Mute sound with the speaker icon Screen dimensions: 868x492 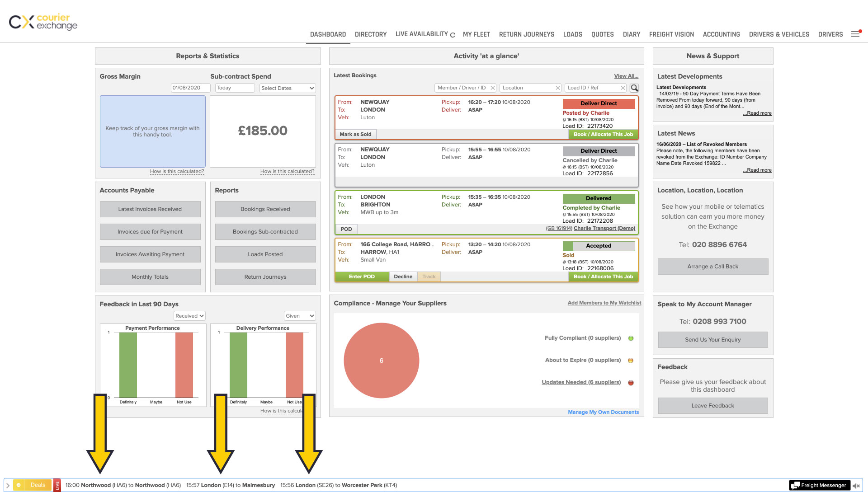(856, 486)
